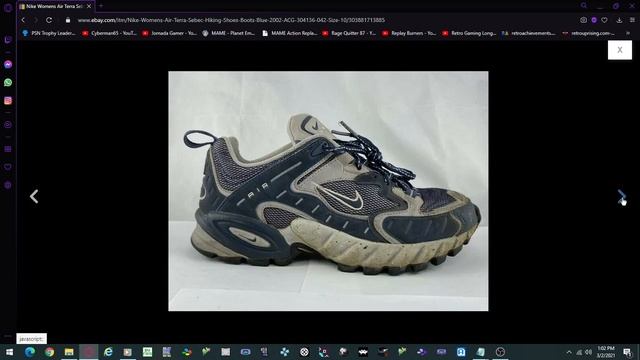Go forward to the next page
Viewport: 640px width, 360px height.
point(36,20)
